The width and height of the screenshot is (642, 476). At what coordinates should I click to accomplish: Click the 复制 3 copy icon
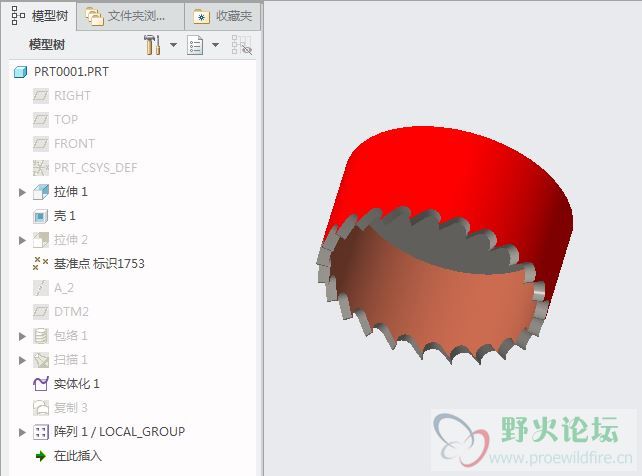41,408
